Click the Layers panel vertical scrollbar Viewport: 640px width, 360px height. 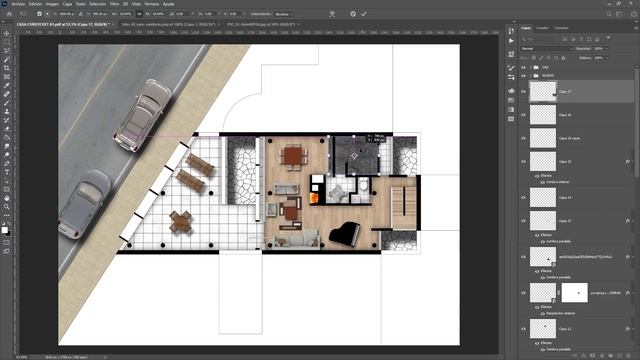tap(637, 122)
